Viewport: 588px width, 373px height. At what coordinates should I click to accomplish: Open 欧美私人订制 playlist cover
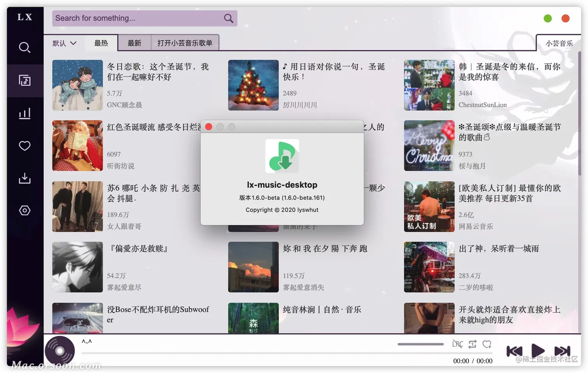[x=429, y=206]
